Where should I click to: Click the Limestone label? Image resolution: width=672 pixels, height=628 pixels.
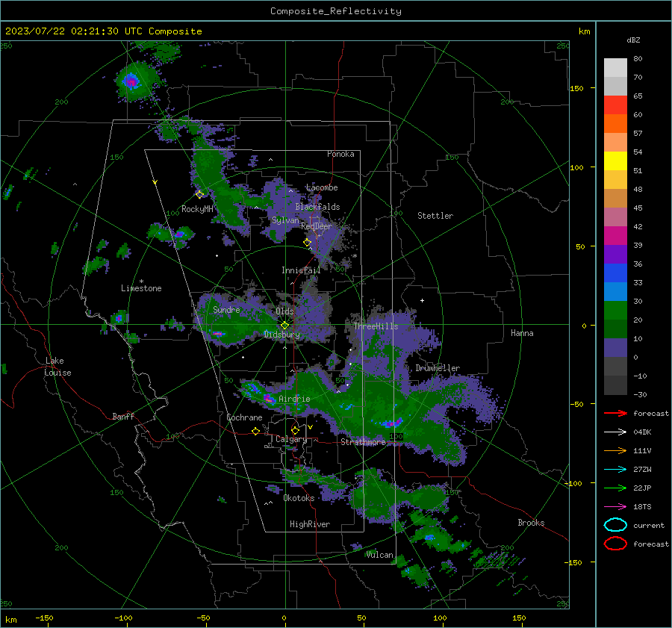141,288
